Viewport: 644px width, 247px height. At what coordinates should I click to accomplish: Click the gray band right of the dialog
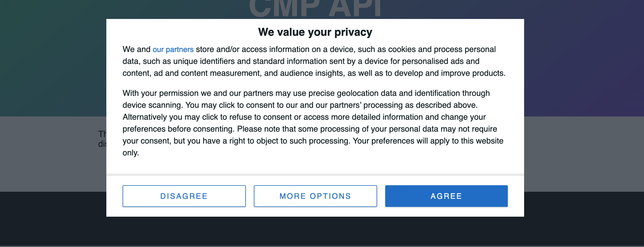(583, 154)
